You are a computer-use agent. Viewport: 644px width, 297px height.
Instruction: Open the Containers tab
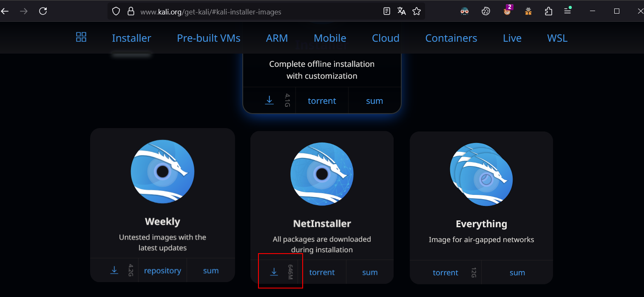(451, 38)
